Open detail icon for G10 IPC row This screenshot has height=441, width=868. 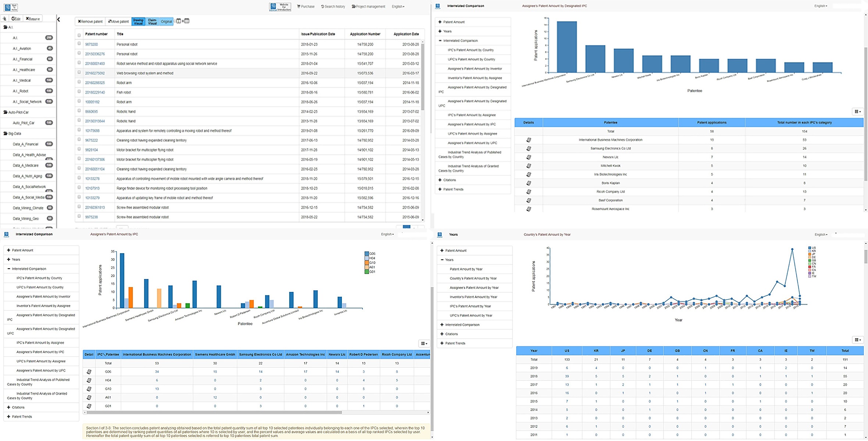pyautogui.click(x=89, y=389)
